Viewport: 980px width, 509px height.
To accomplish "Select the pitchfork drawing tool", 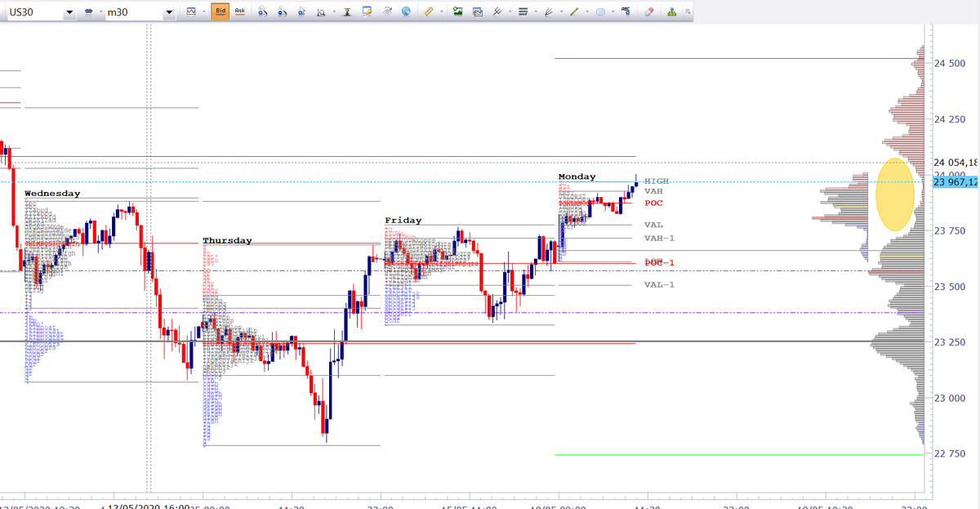I will tap(497, 12).
